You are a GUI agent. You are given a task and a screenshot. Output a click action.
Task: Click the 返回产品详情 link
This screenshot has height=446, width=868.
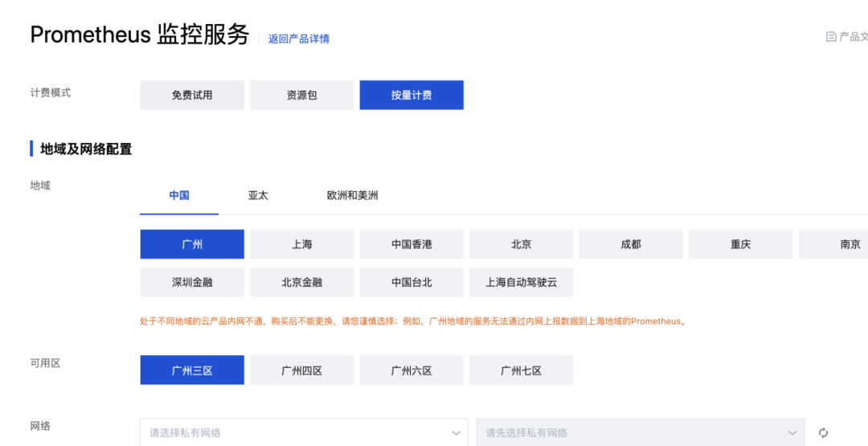[299, 39]
